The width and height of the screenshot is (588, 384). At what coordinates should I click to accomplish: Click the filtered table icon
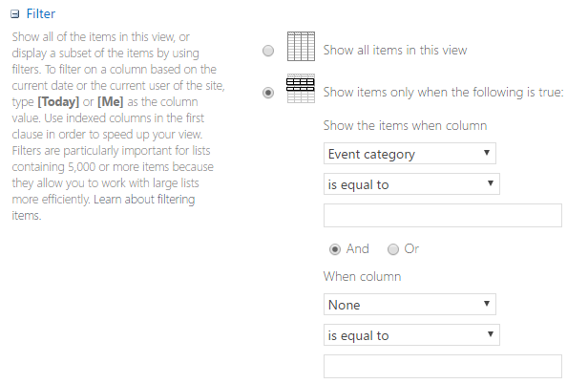[301, 91]
